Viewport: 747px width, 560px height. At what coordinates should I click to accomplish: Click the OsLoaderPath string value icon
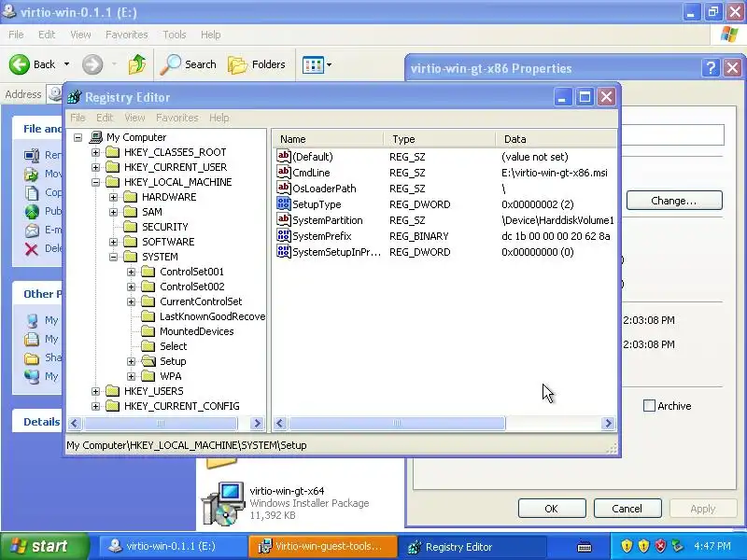click(x=284, y=188)
